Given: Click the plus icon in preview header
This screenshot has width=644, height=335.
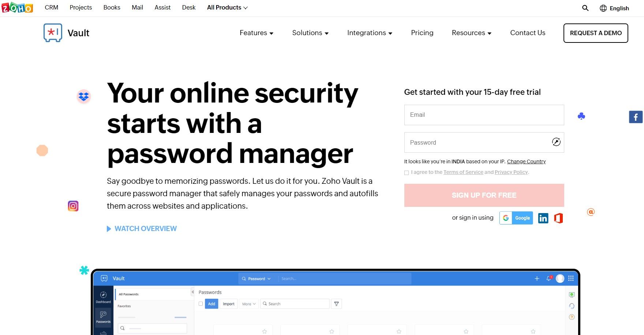Looking at the screenshot, I should pyautogui.click(x=537, y=279).
